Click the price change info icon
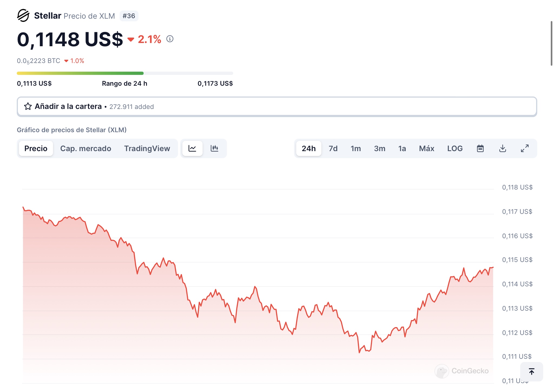 (170, 39)
